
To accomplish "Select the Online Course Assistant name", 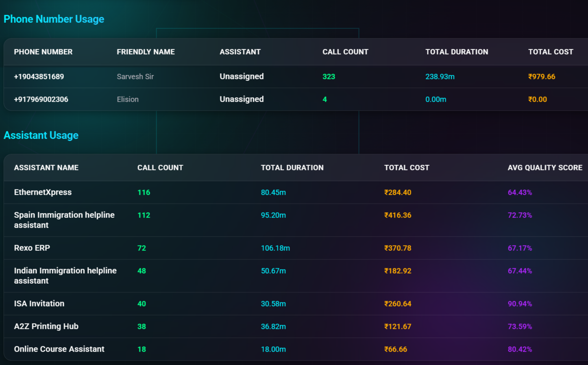I will [x=59, y=349].
